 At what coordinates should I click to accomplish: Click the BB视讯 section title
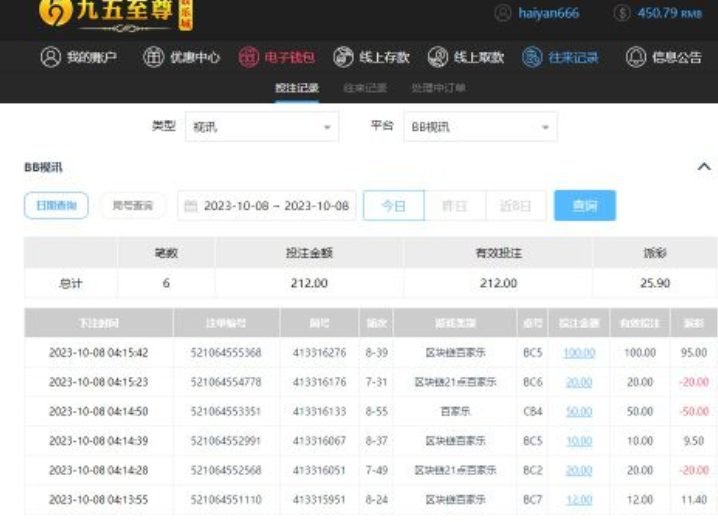[x=43, y=167]
